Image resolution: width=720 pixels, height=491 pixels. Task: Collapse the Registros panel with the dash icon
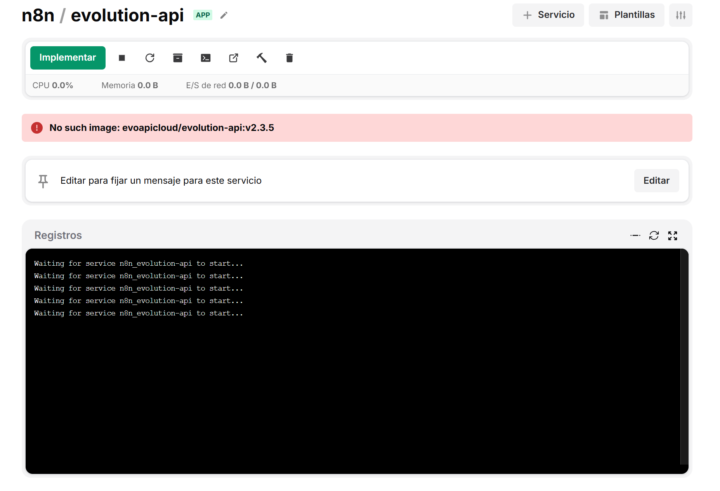635,236
